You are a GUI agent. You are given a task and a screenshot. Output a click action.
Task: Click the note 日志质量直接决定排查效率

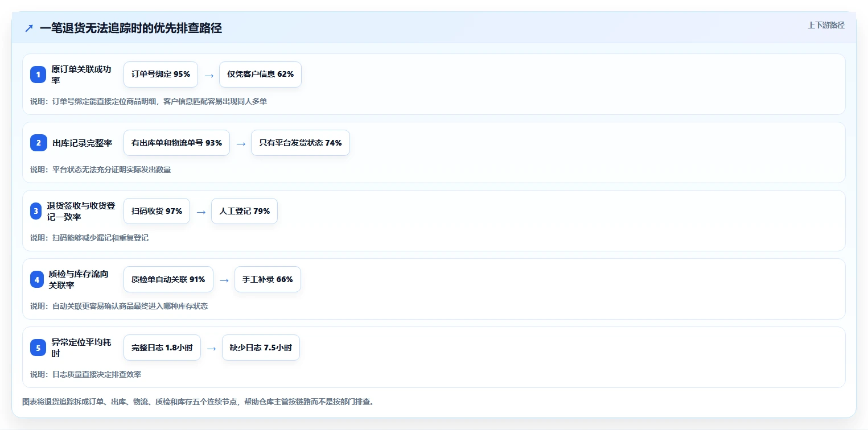click(x=85, y=374)
